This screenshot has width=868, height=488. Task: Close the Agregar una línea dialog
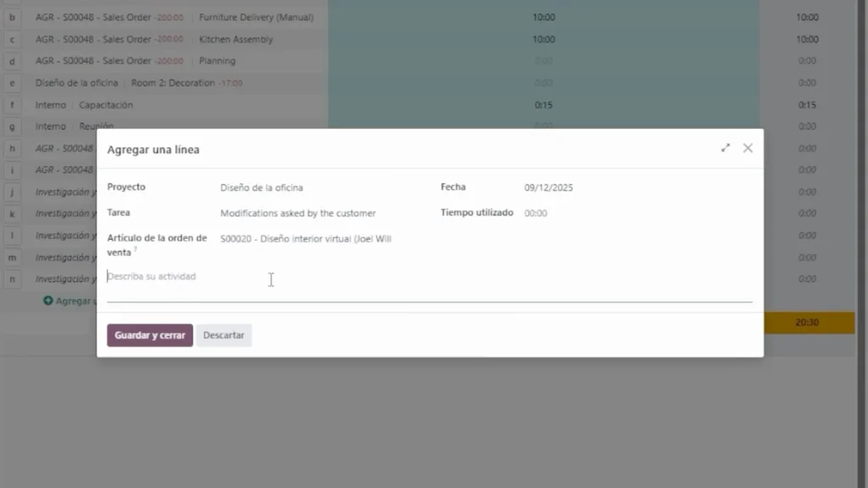[748, 148]
